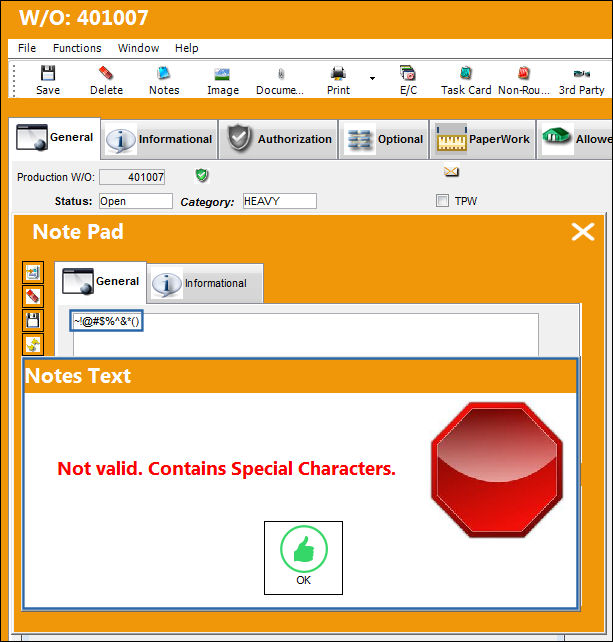Click the Category field showing HEAVY
Screen dimensions: 613x642
point(280,201)
